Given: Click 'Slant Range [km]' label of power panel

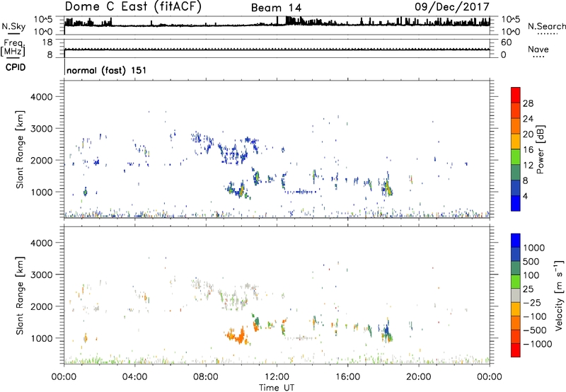Looking at the screenshot, I should (20, 149).
